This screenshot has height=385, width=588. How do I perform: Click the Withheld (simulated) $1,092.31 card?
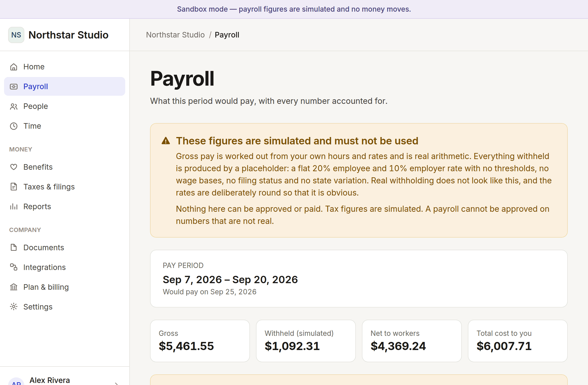[306, 341]
